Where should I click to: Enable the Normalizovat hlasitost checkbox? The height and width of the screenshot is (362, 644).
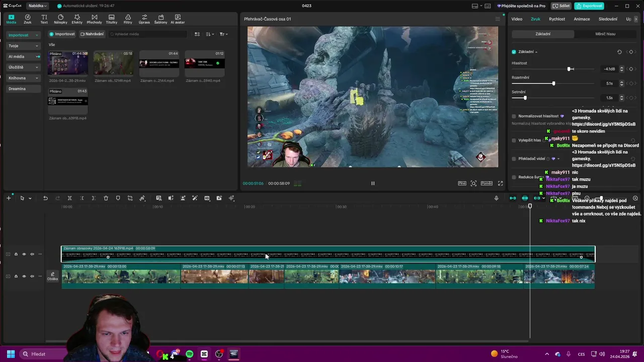point(514,116)
